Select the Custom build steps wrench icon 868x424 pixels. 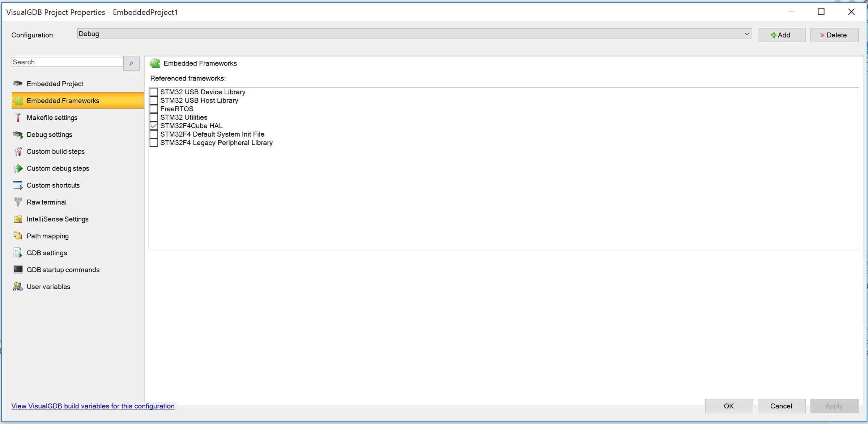pos(17,151)
